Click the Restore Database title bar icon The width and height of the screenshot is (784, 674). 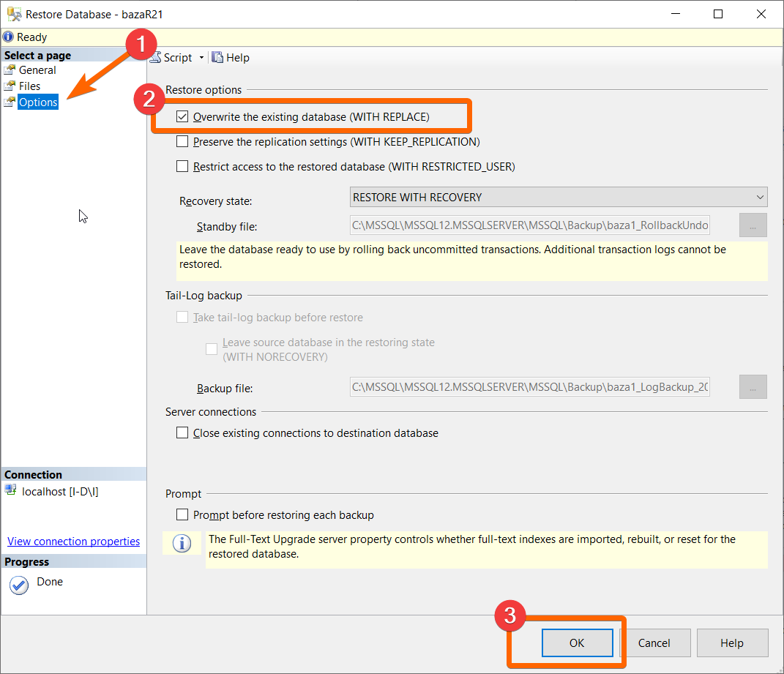(x=14, y=14)
